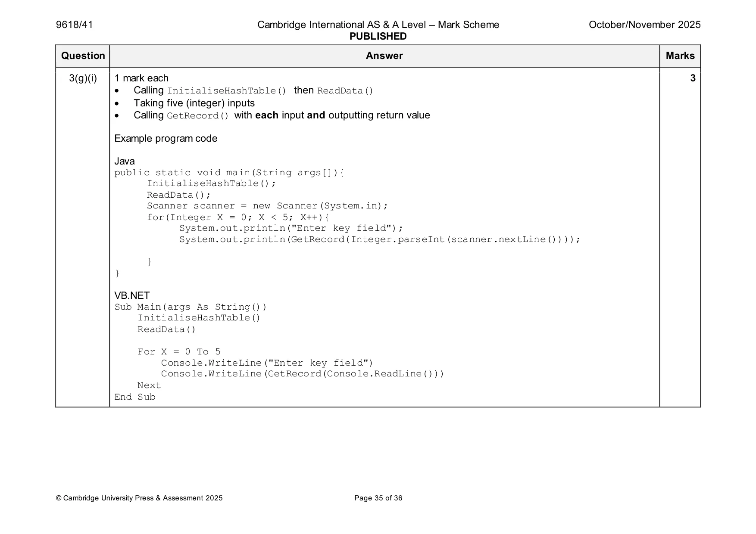The width and height of the screenshot is (756, 534).
Task: Click the 'Example program code' line
Action: (x=166, y=139)
